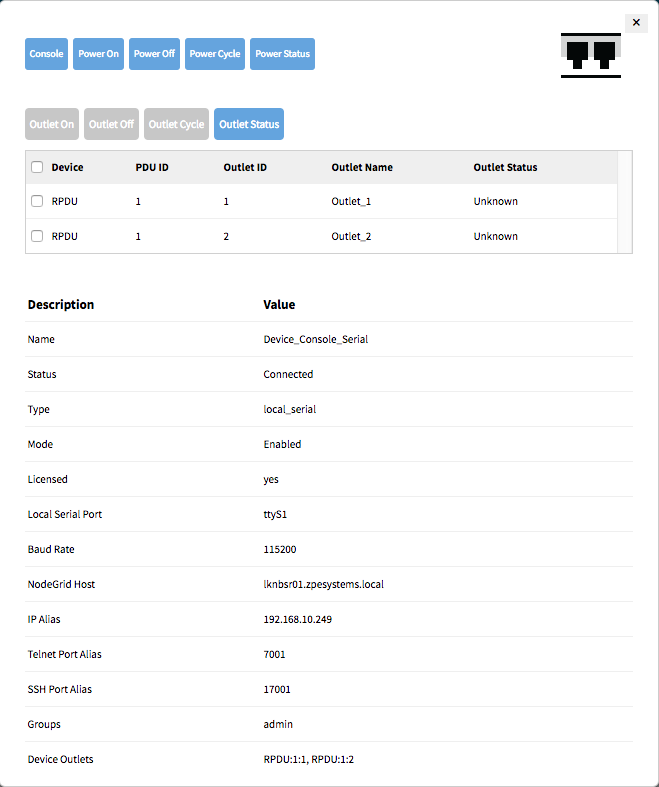
Task: Click the Device Outlets label
Action: pos(60,759)
